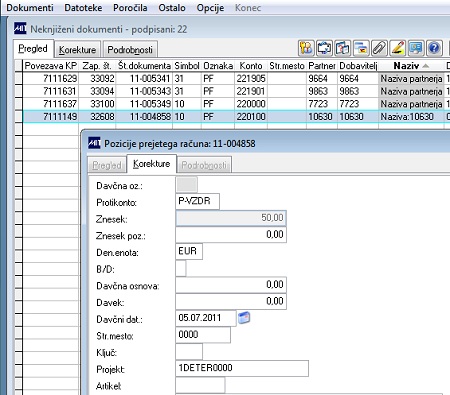
Task: Switch to main window Korekture tab
Action: (x=77, y=50)
